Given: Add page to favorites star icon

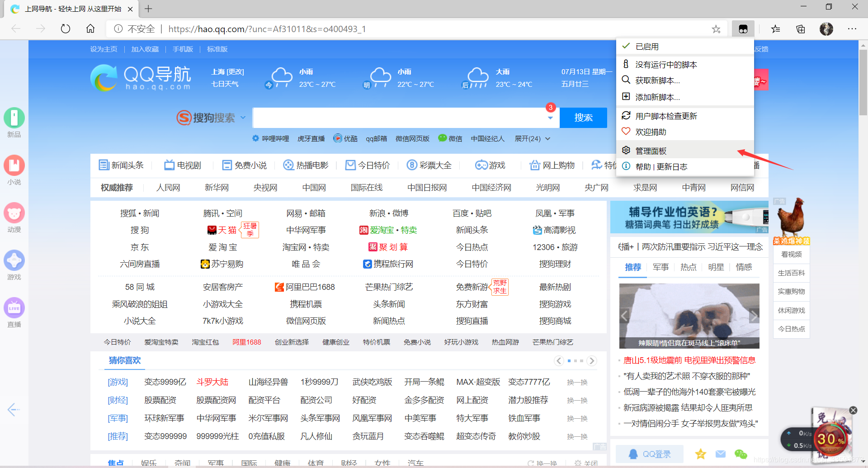Looking at the screenshot, I should pyautogui.click(x=716, y=29).
